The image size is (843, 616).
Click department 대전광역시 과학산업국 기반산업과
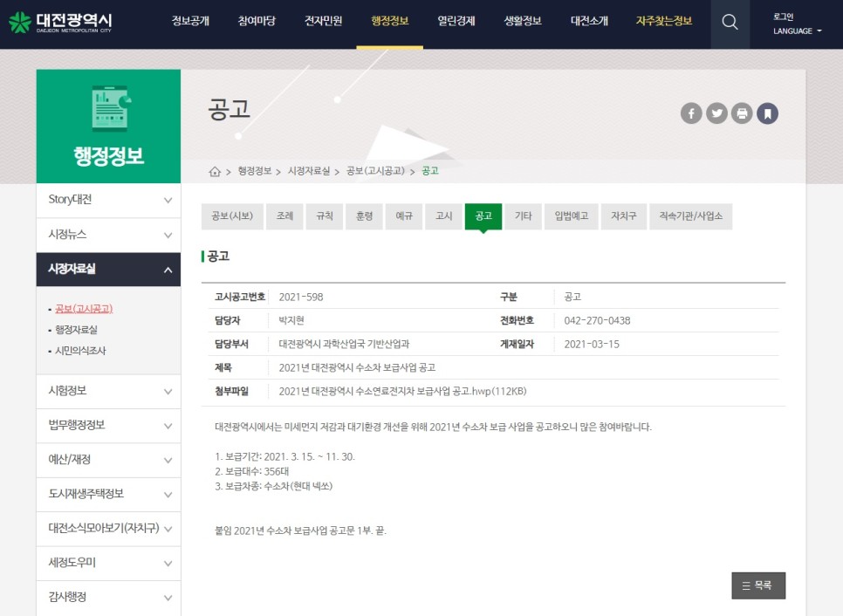[344, 344]
